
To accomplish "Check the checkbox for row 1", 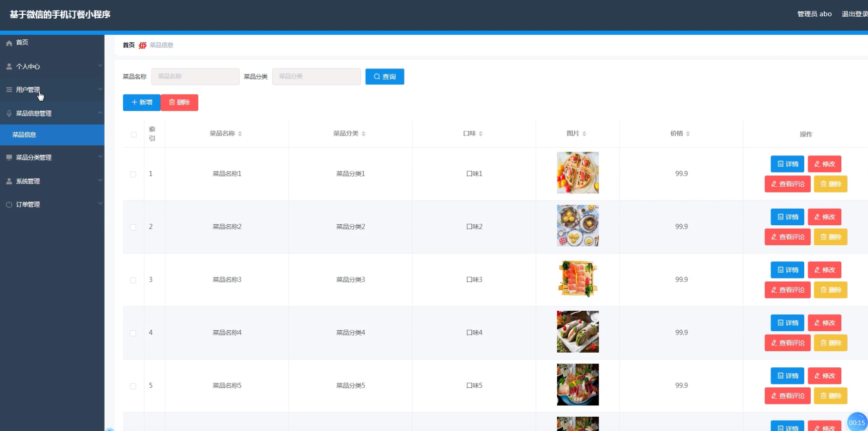I will 133,174.
